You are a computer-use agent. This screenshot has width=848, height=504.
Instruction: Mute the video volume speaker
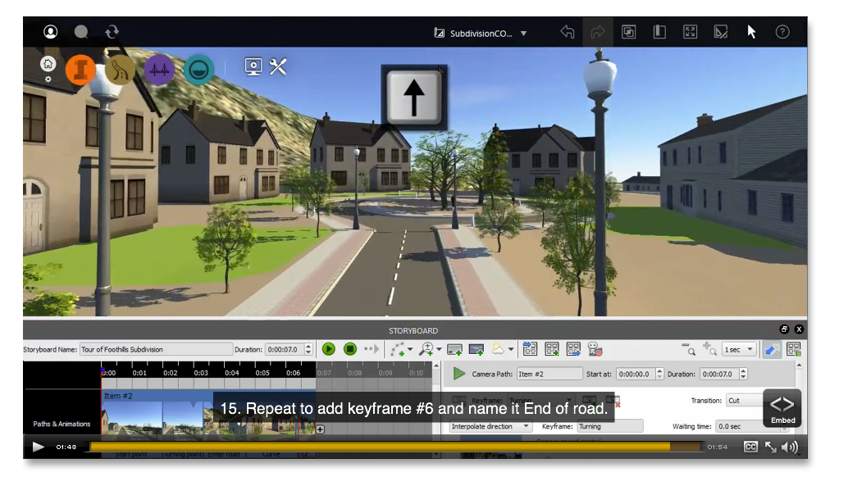tap(790, 447)
